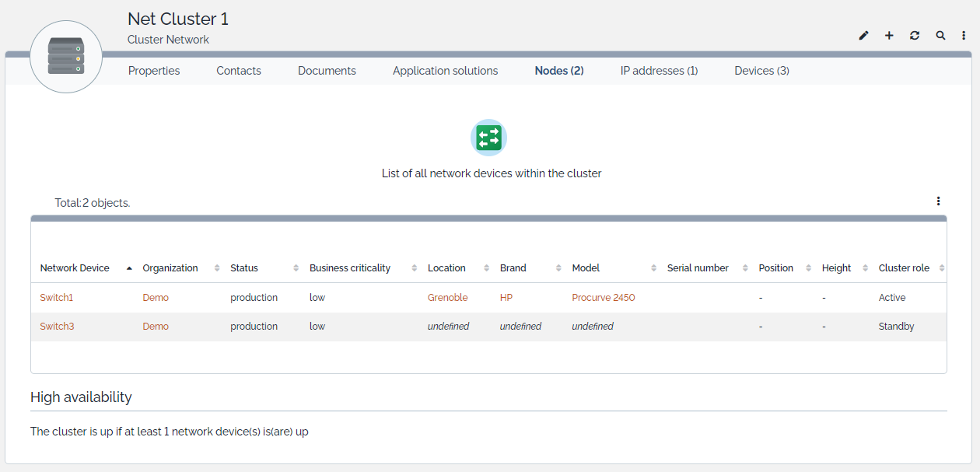Select the Application solutions tab
This screenshot has height=472, width=980.
pos(445,71)
